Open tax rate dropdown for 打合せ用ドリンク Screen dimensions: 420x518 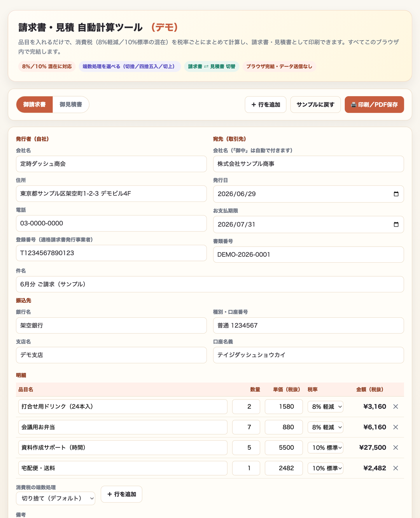click(x=325, y=406)
